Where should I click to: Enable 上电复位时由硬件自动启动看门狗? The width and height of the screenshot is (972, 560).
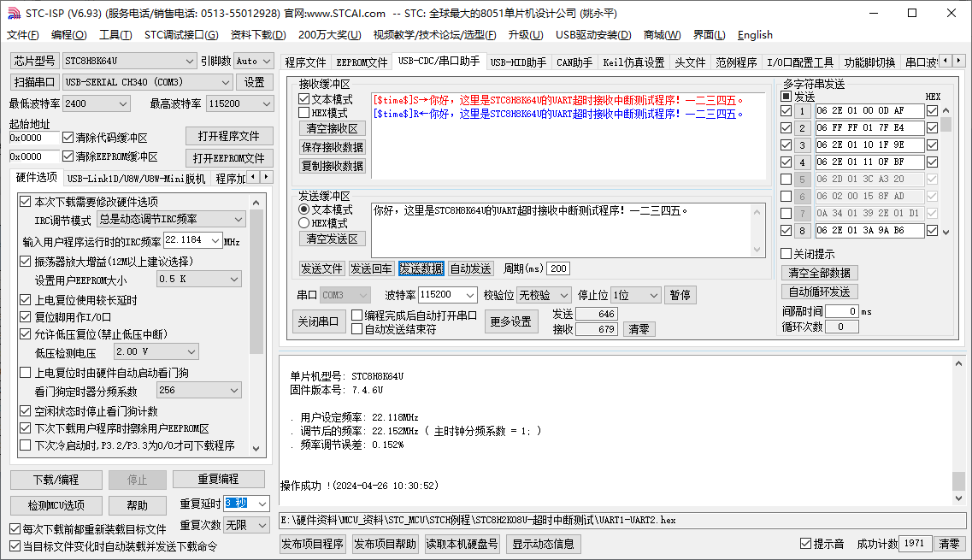pyautogui.click(x=26, y=372)
